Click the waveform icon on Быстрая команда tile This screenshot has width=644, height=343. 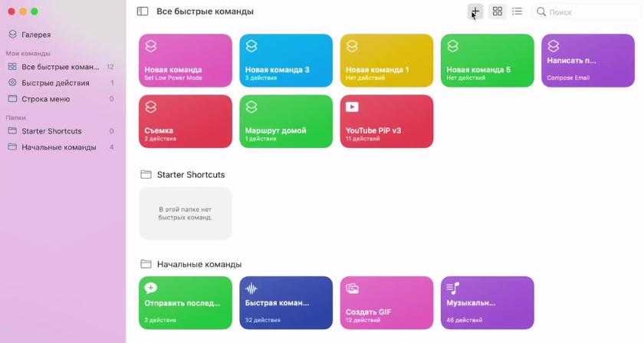pyautogui.click(x=251, y=289)
